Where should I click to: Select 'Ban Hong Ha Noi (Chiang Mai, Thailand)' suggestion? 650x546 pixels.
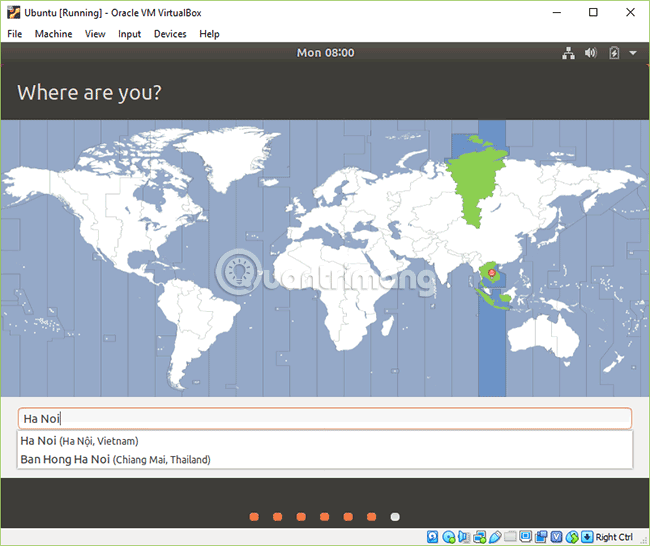pos(325,459)
